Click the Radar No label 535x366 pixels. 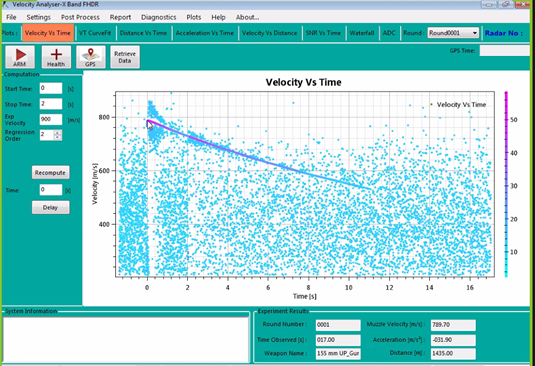[504, 33]
